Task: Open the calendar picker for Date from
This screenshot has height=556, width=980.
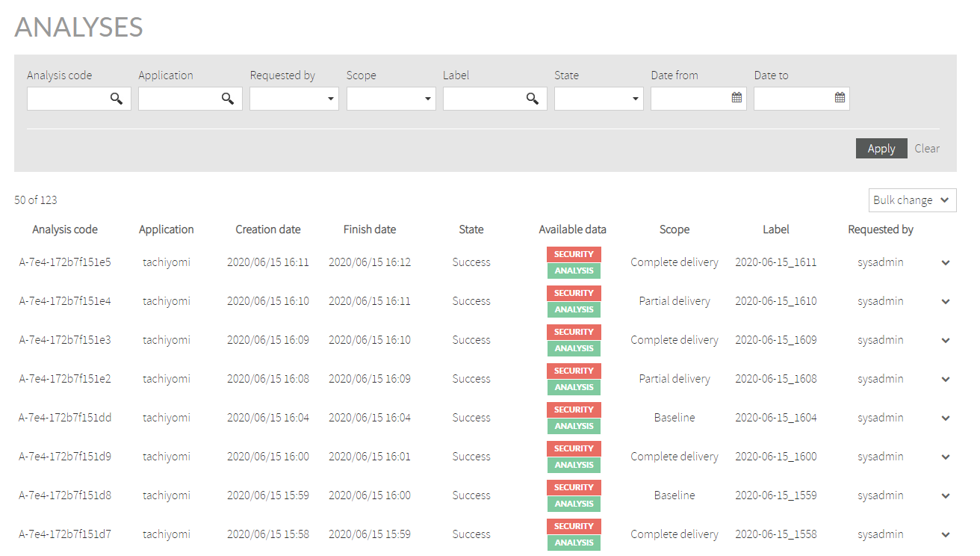Action: [736, 97]
